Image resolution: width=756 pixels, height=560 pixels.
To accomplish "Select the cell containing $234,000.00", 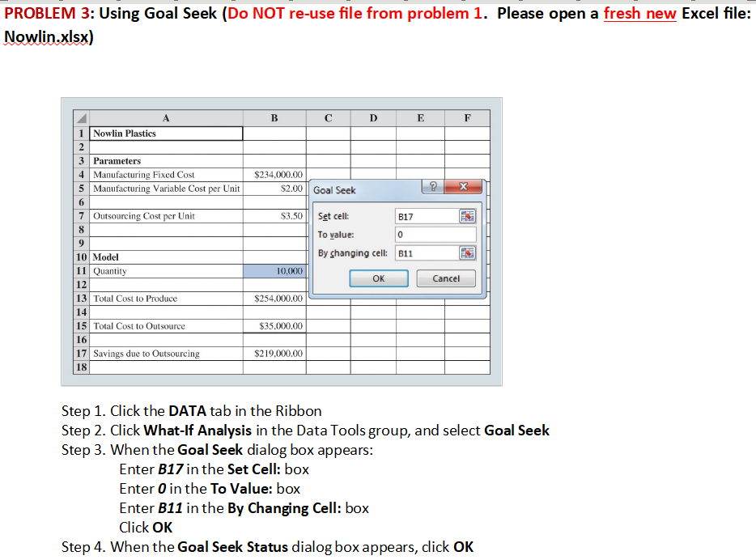I will 274,175.
